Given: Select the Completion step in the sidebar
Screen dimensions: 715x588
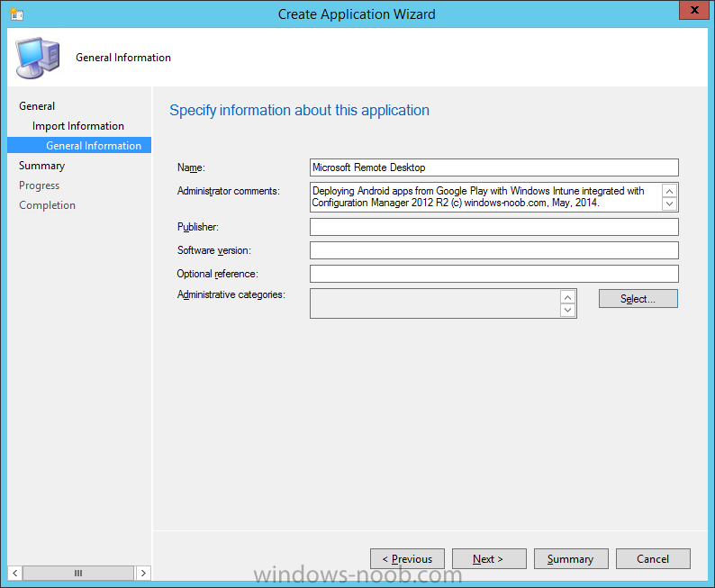Looking at the screenshot, I should [x=47, y=205].
